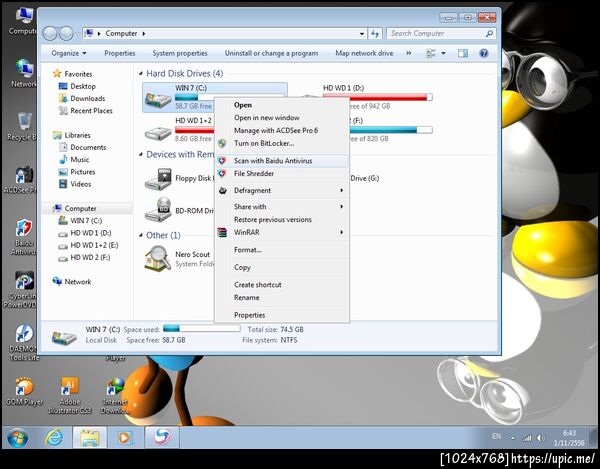Image resolution: width=600 pixels, height=469 pixels.
Task: Click the volume speaker tray icon
Action: [x=541, y=438]
